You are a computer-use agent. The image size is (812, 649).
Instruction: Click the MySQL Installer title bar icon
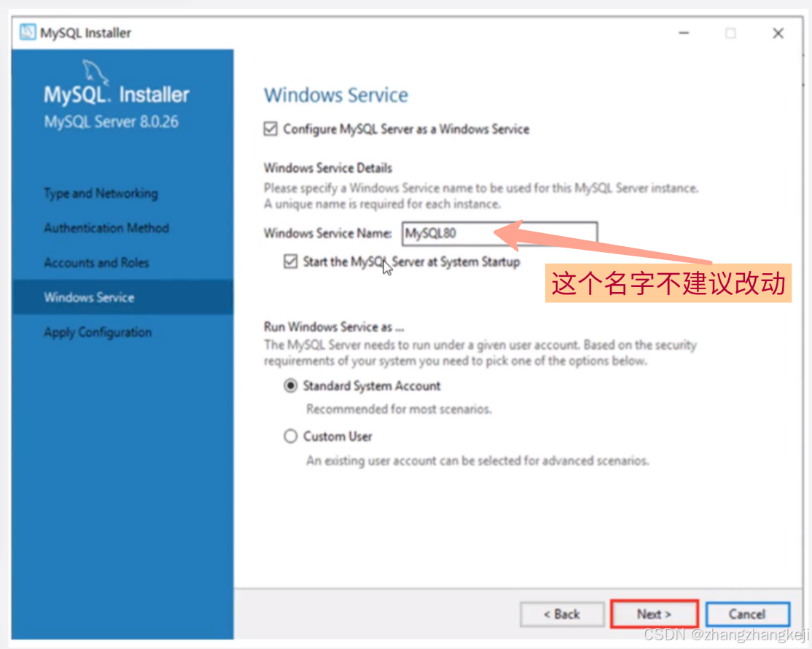tap(28, 33)
